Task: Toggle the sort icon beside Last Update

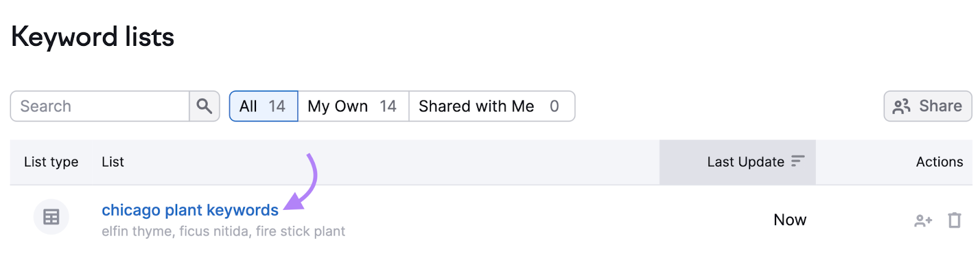Action: pyautogui.click(x=797, y=162)
